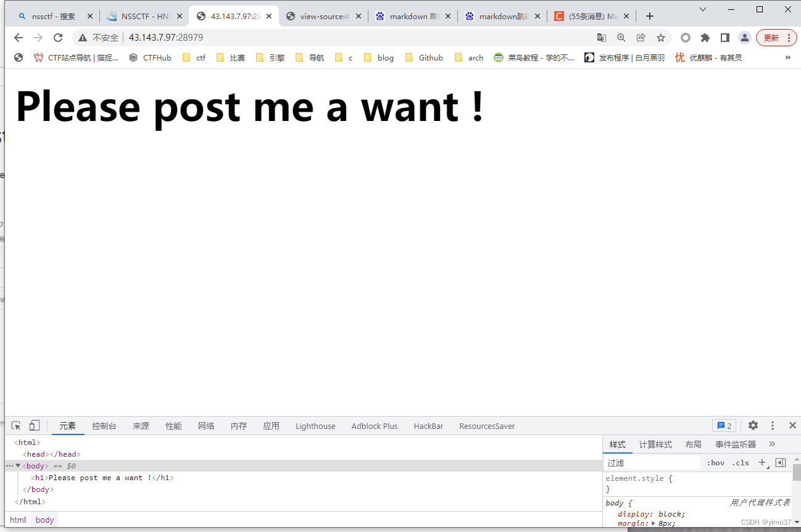
Task: Open the 网络 network panel
Action: tap(206, 426)
